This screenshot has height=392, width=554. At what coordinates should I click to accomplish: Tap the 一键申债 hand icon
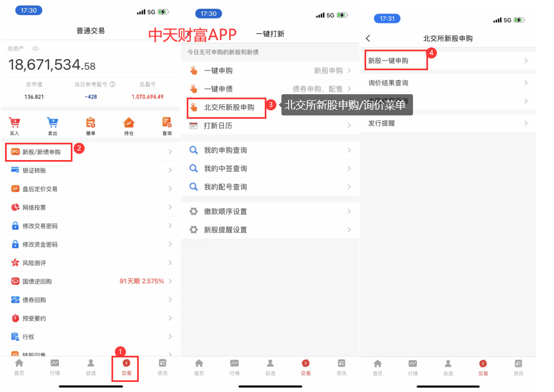pos(193,89)
